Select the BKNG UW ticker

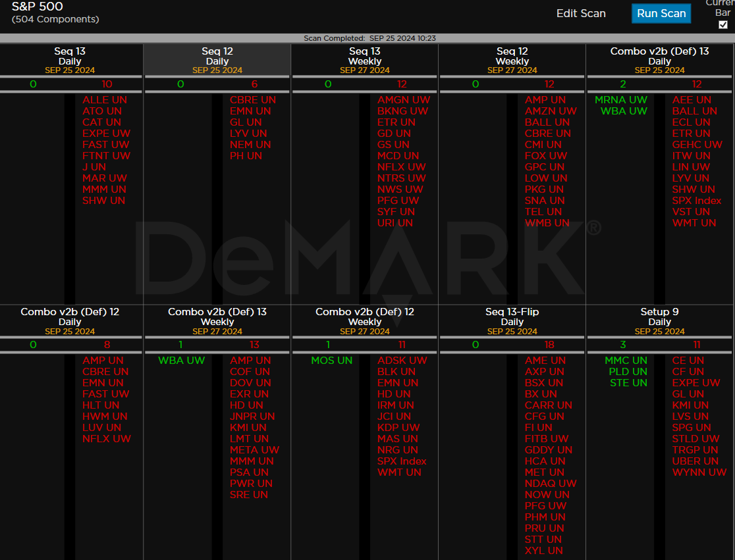click(x=402, y=111)
